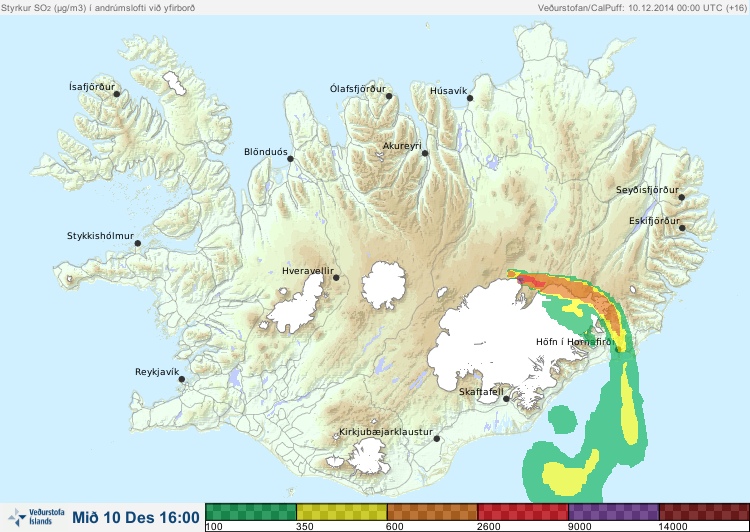
Task: Click the '14000' legend value
Action: pyautogui.click(x=673, y=527)
